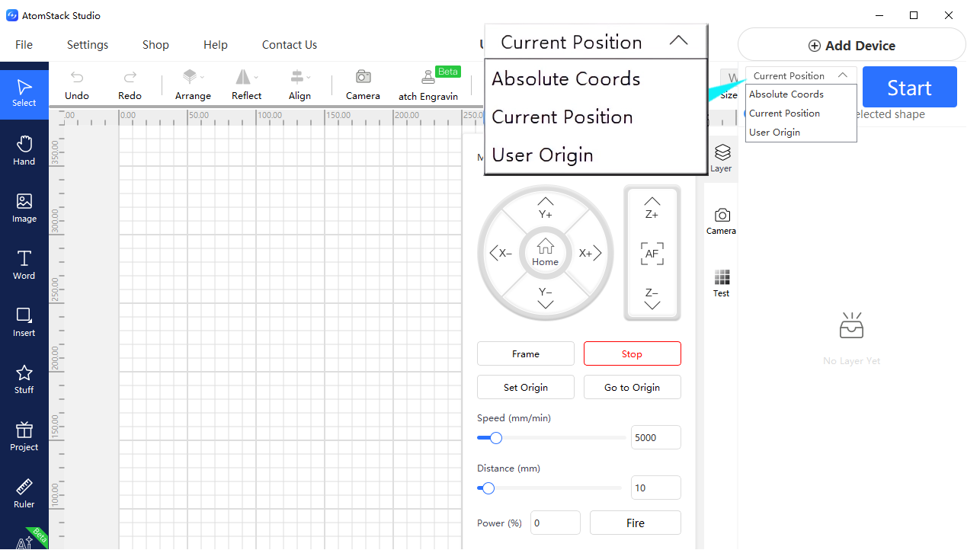Open the File menu
The height and width of the screenshot is (550, 980).
pos(24,45)
